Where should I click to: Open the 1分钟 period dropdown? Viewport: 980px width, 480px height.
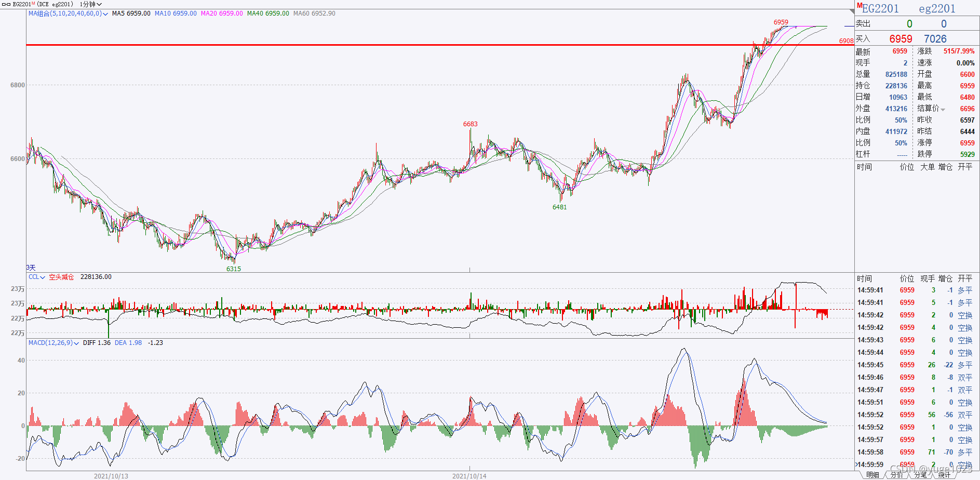(90, 4)
